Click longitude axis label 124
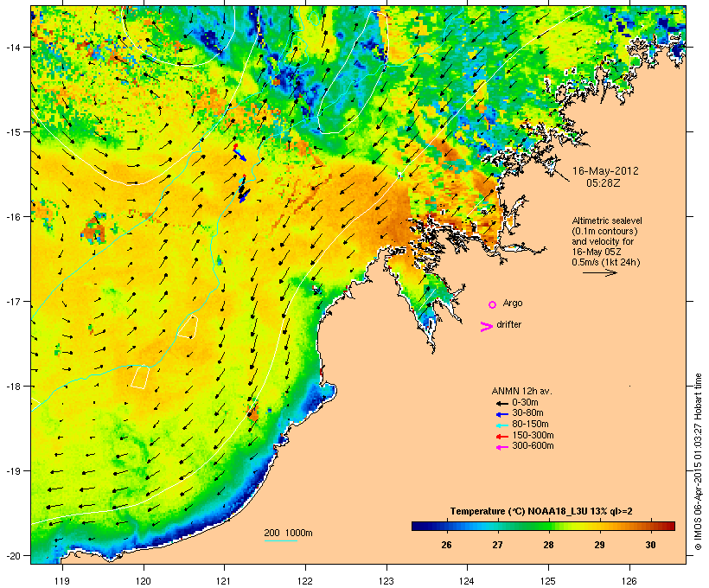This screenshot has height=588, width=709. [x=467, y=581]
